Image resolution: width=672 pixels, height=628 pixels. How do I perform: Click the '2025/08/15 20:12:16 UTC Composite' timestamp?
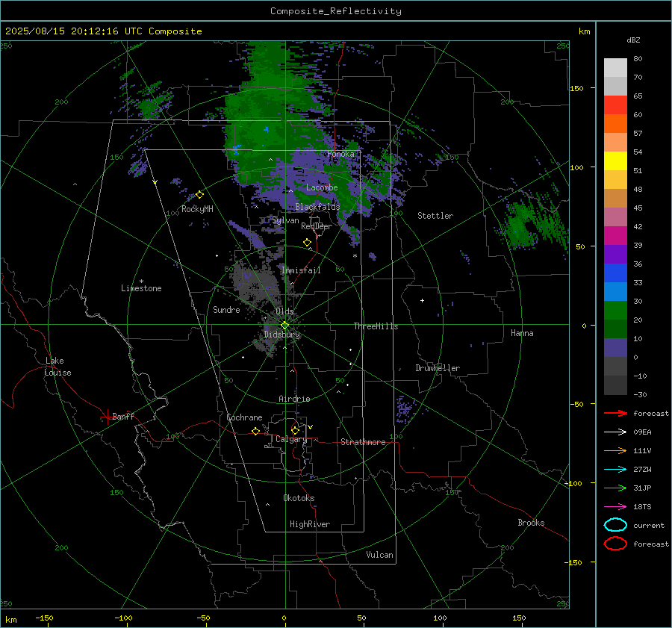coord(103,31)
